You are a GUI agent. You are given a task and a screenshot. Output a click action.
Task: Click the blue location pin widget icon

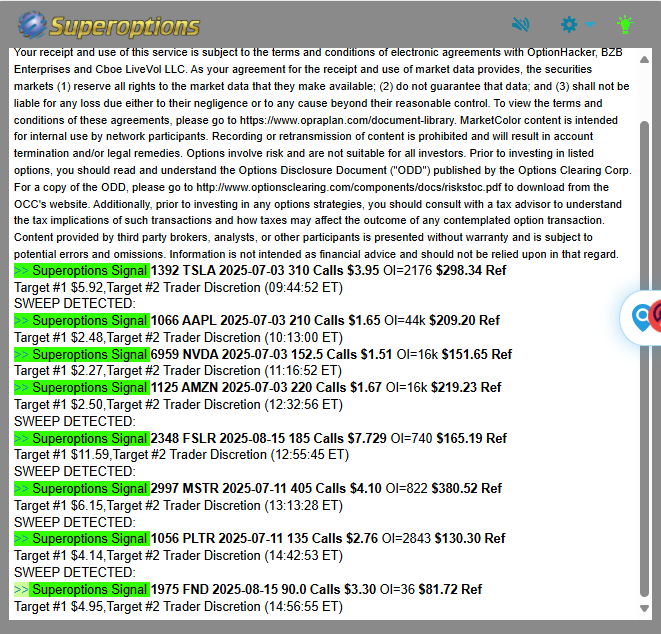641,318
